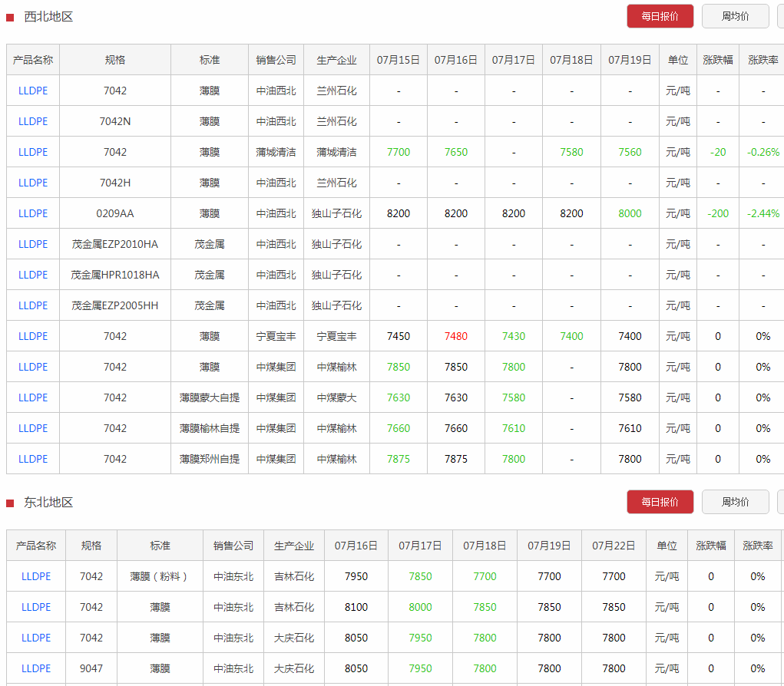
Task: Click the 茂金属EZP2010HA specification cell
Action: 115,244
